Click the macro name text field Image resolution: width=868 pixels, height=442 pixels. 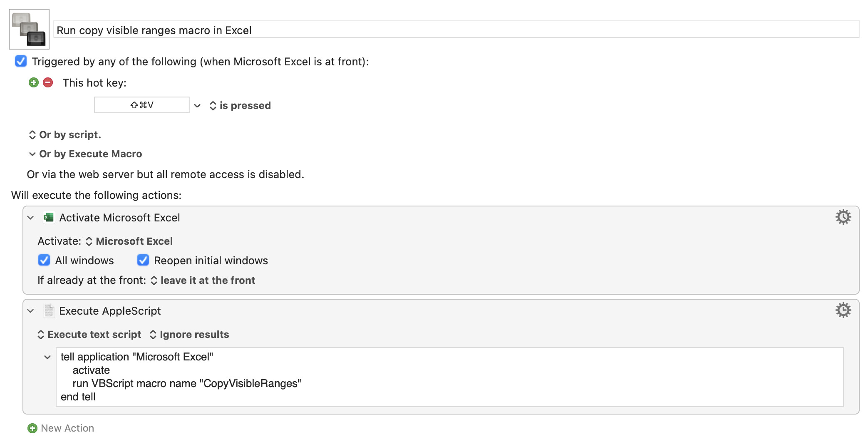pyautogui.click(x=456, y=30)
